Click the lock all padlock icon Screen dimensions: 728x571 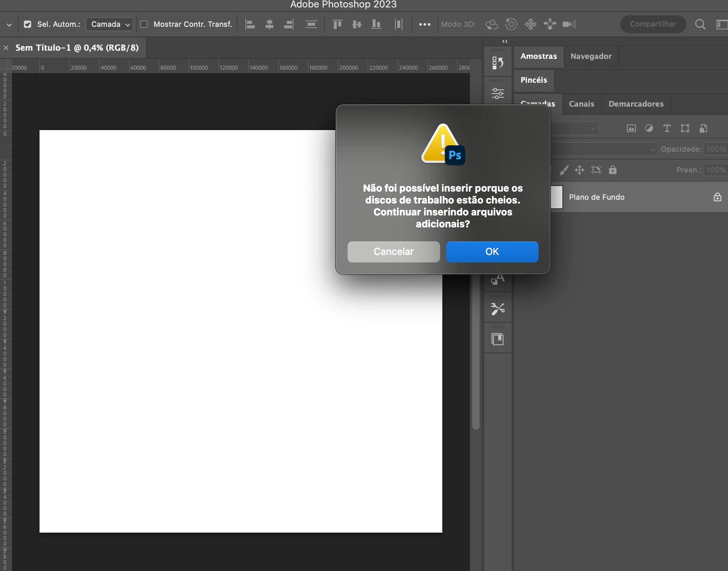click(612, 170)
